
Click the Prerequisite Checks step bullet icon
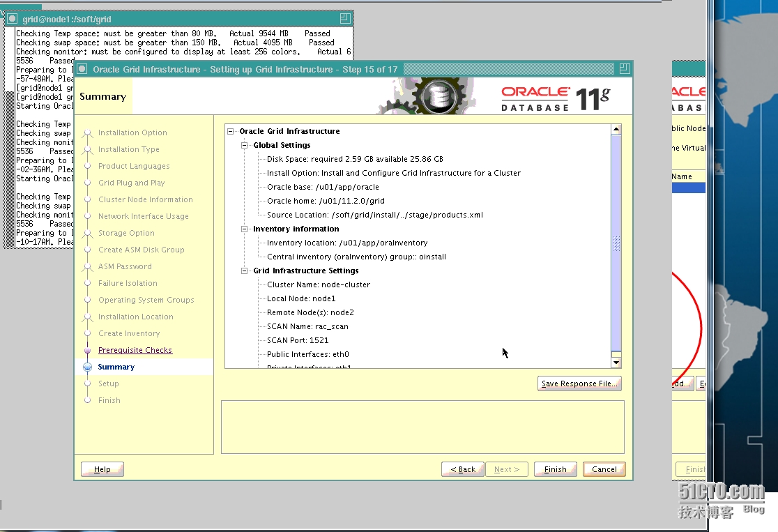(x=87, y=350)
